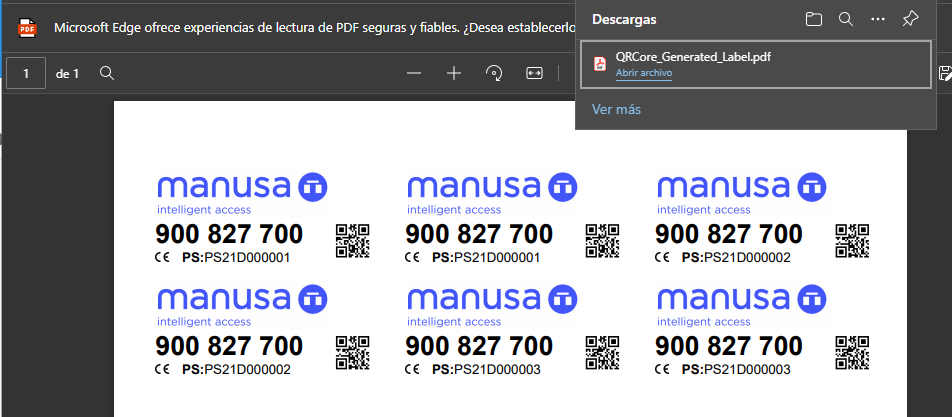Click the PDF file icon in notification bar
Screen dimensions: 952x417
(27, 28)
